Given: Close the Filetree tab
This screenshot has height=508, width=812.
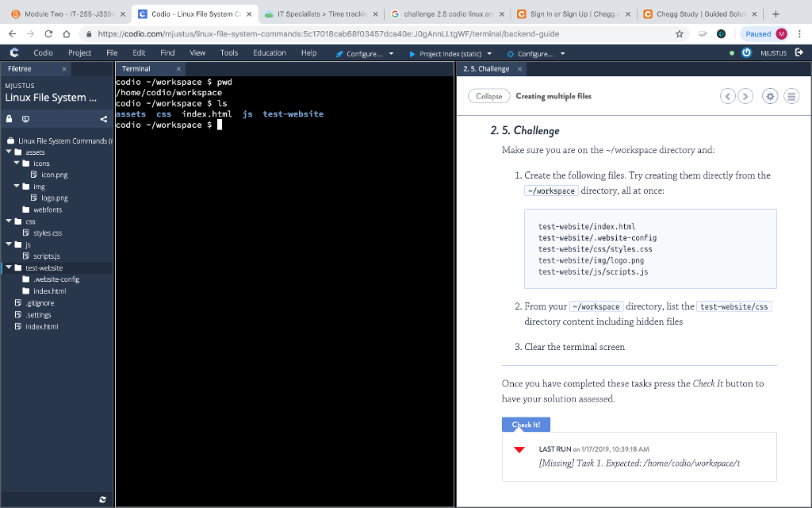Looking at the screenshot, I should [64, 69].
